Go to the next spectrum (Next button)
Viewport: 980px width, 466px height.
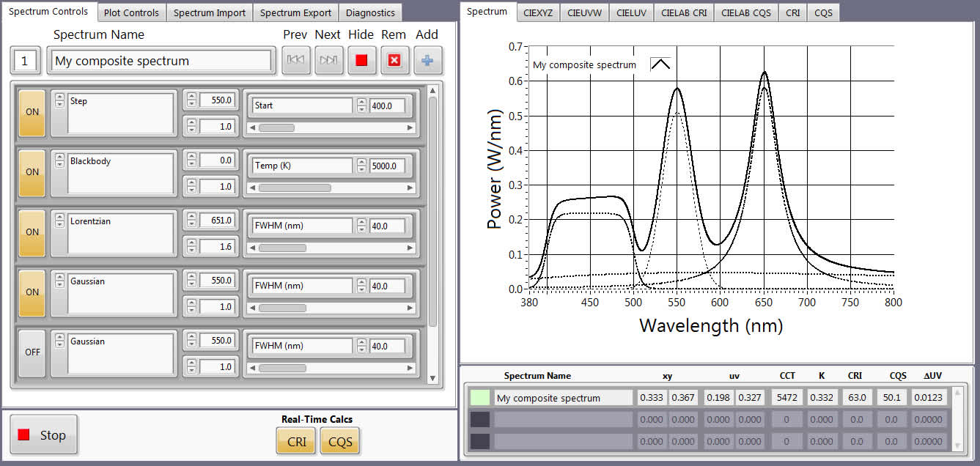click(329, 60)
